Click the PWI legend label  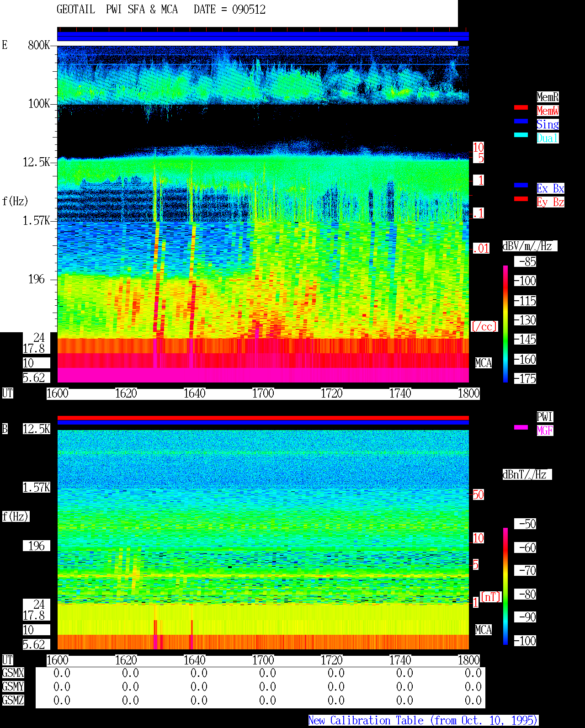tap(545, 417)
